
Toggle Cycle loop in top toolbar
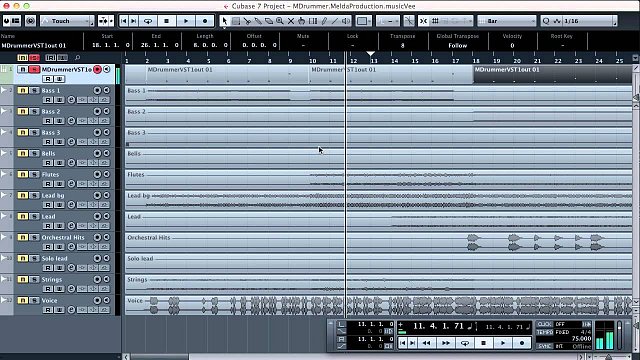tap(148, 21)
